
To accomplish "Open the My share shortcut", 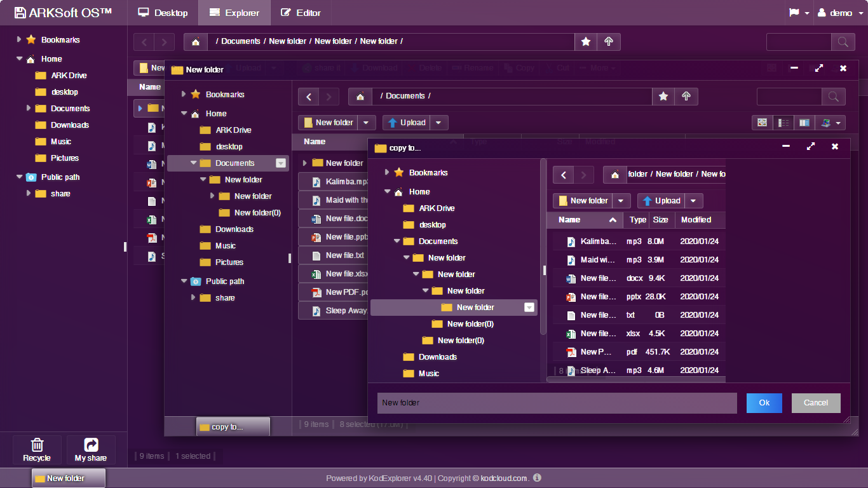I will 91,450.
